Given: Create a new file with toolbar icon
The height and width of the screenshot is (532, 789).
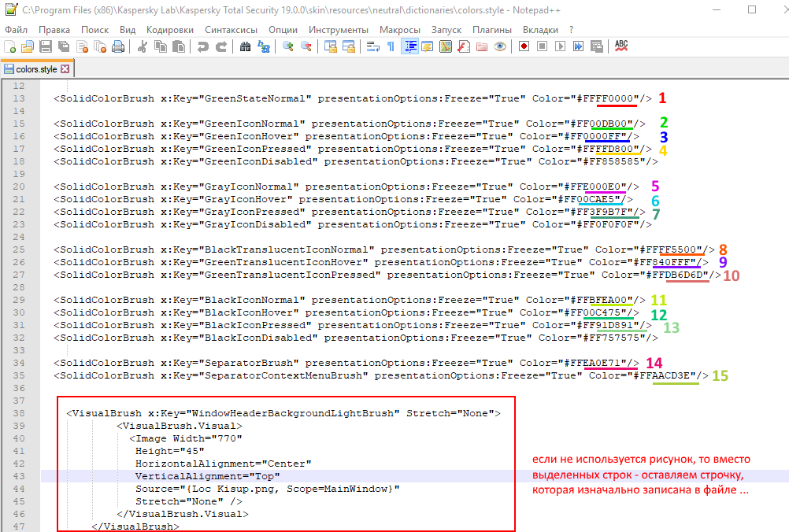Looking at the screenshot, I should [x=9, y=46].
